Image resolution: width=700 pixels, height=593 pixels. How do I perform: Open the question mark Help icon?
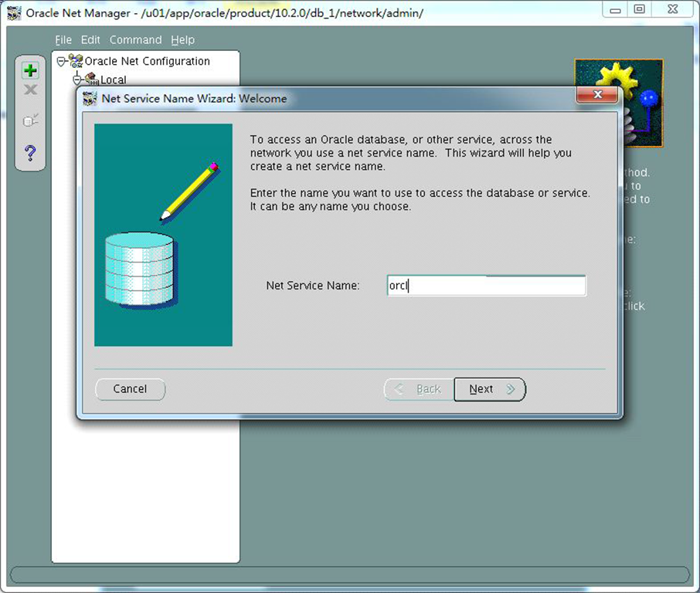(x=30, y=153)
